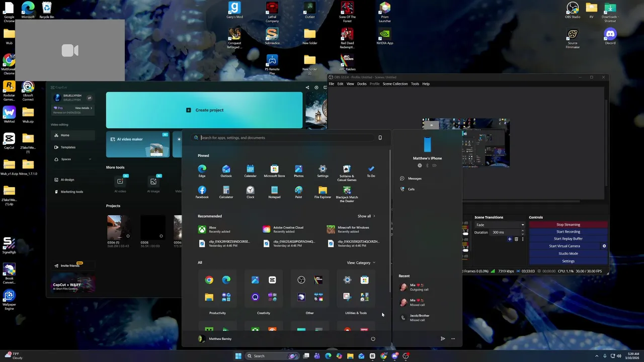The width and height of the screenshot is (644, 362).
Task: Open the Tools menu in OBS
Action: pyautogui.click(x=415, y=84)
